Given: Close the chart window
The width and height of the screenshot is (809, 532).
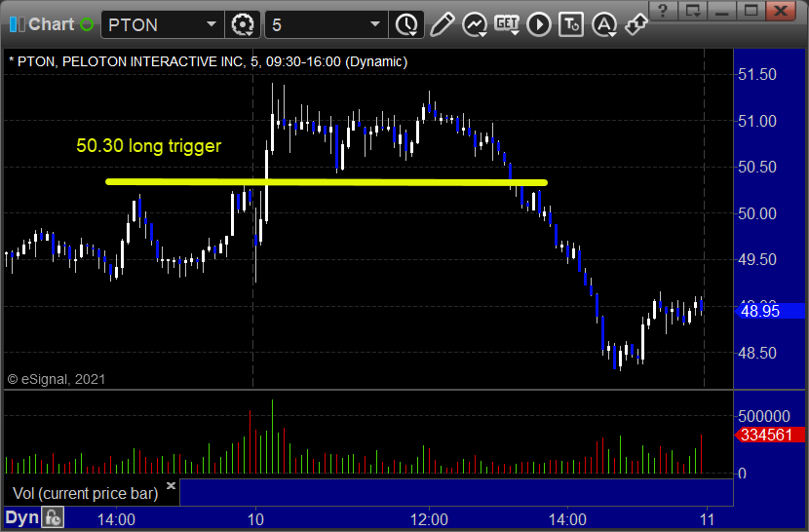Looking at the screenshot, I should 781,11.
